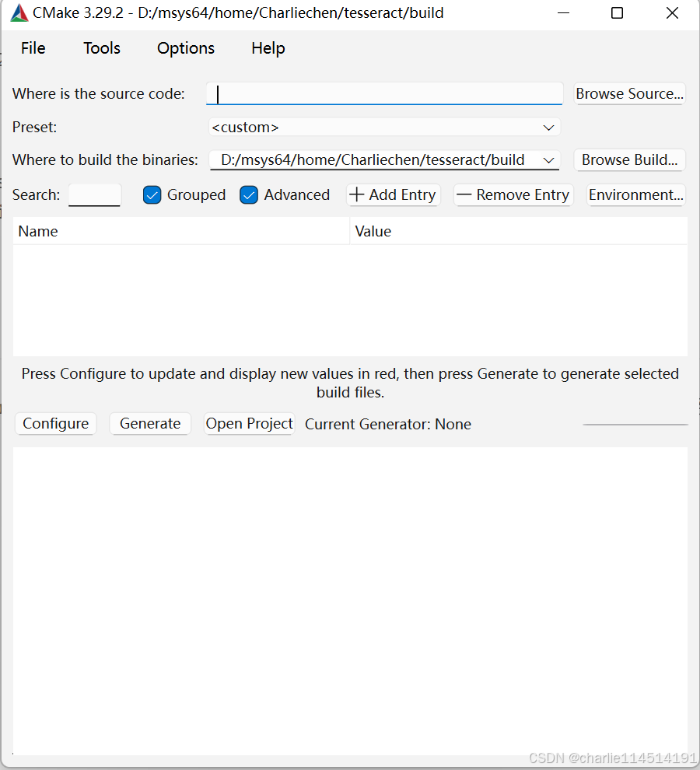Click the Open Project button

[x=249, y=423]
